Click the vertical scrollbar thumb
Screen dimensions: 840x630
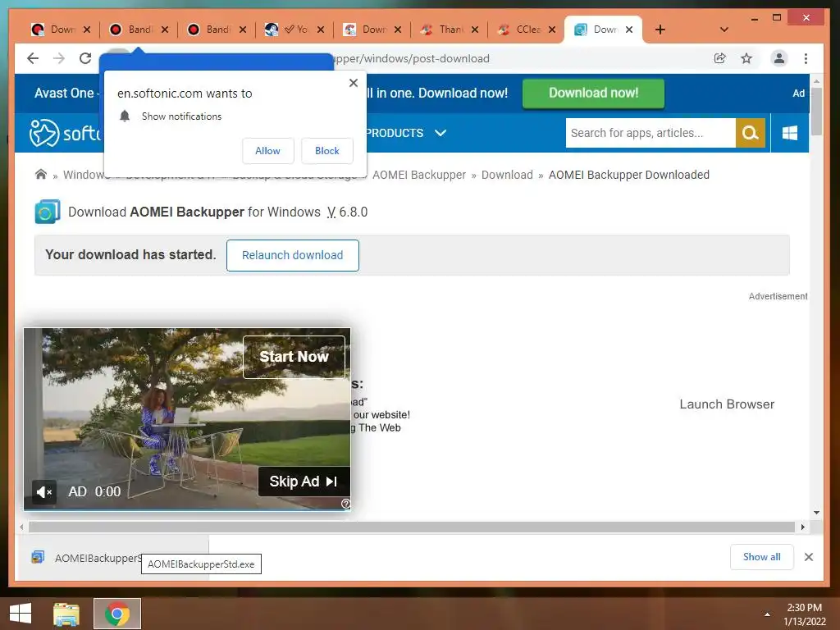click(816, 112)
